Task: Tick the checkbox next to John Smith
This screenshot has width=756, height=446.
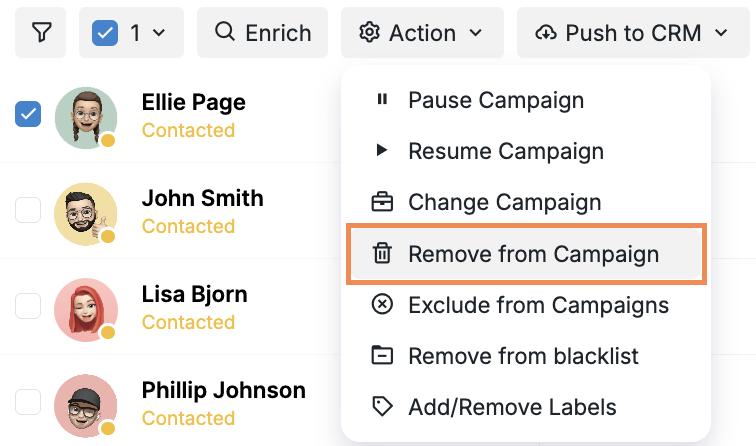Action: 28,210
